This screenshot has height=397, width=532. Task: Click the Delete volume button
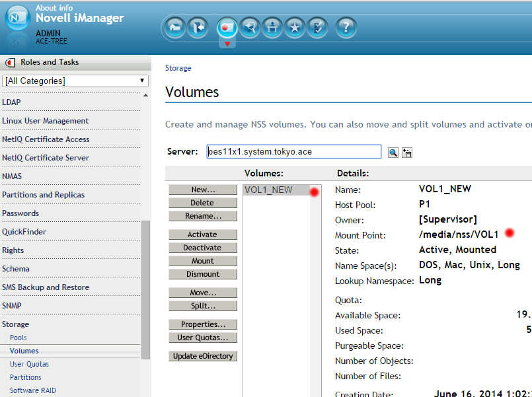203,203
